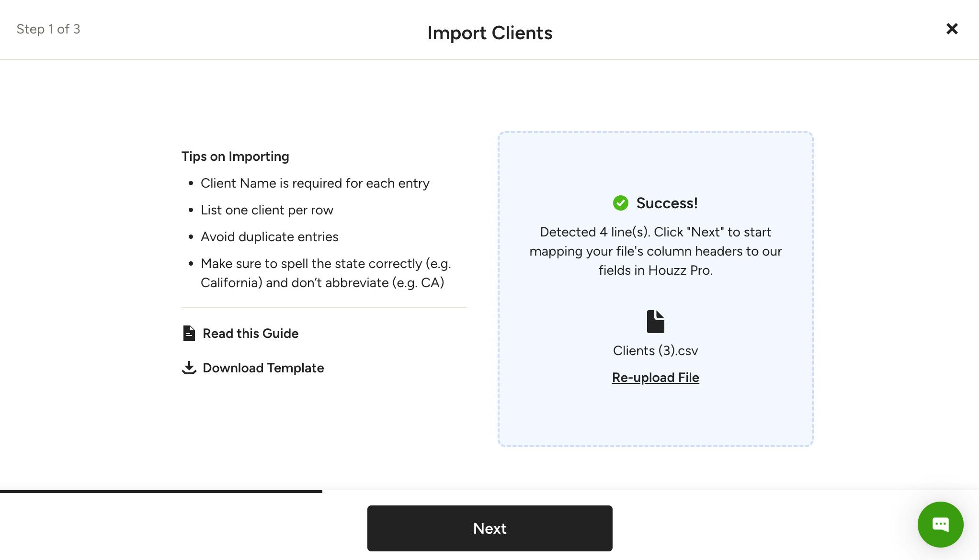
Task: Click the Clients (3).csv file name
Action: point(655,351)
